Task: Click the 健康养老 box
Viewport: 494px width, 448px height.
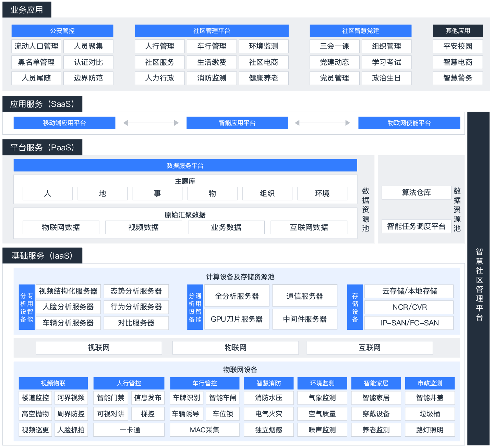Action: click(x=264, y=78)
